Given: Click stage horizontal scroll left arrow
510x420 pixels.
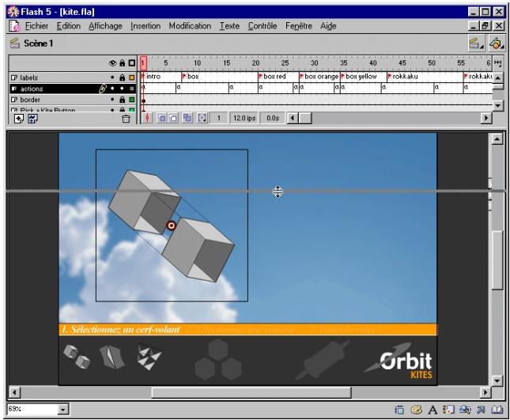Looking at the screenshot, I should 14,392.
